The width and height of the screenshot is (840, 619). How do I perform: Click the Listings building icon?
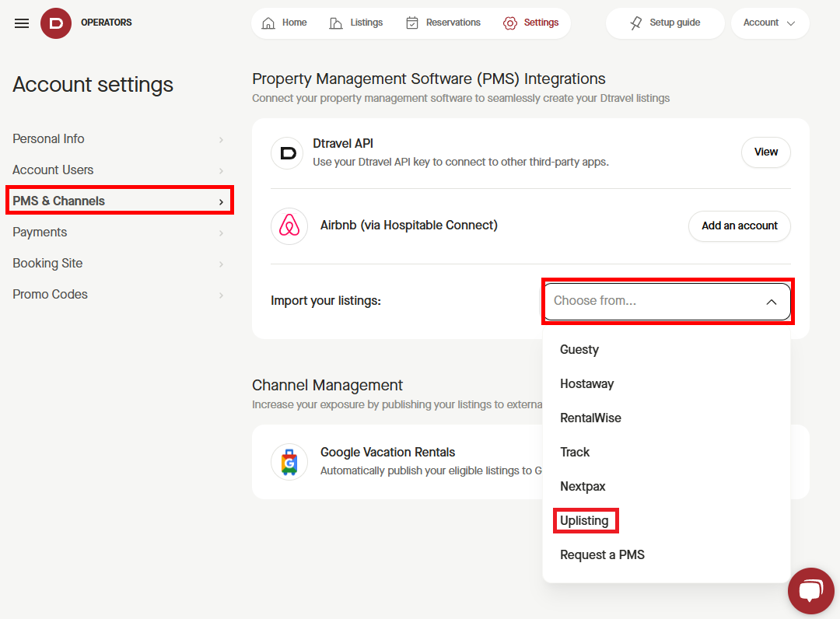pos(336,23)
